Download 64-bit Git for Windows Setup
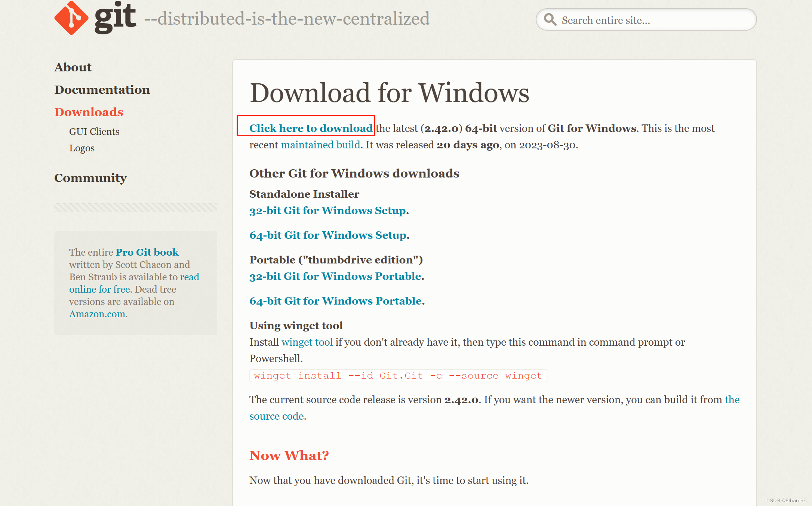Viewport: 812px width, 506px height. click(328, 235)
